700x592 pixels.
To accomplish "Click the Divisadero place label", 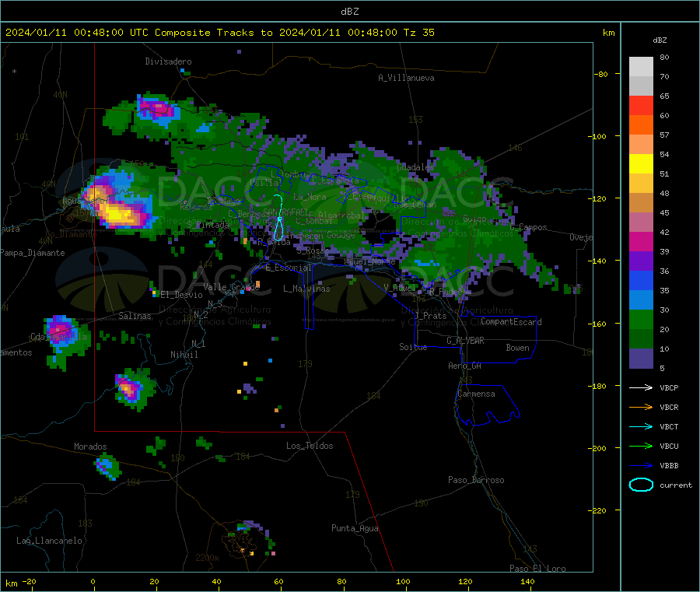I will point(168,61).
